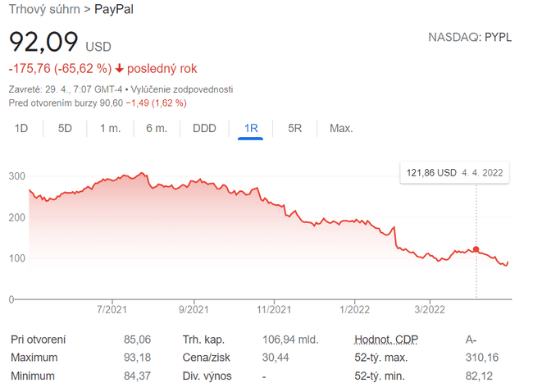Show the Max. time range
This screenshot has width=533, height=392.
click(x=341, y=128)
